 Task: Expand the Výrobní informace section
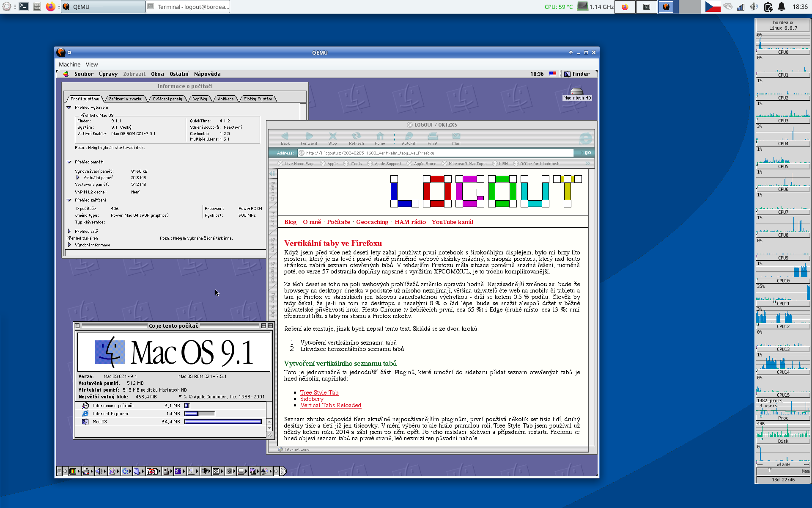coord(69,245)
